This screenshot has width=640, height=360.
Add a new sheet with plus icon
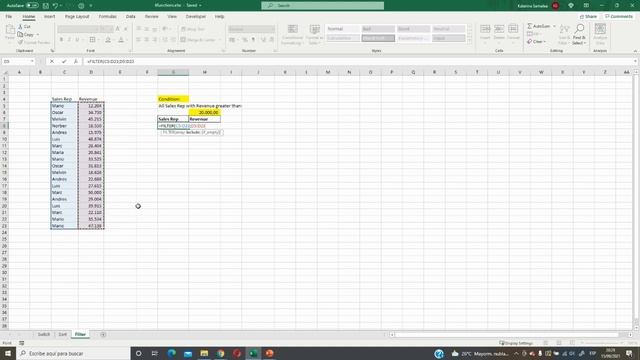point(103,334)
